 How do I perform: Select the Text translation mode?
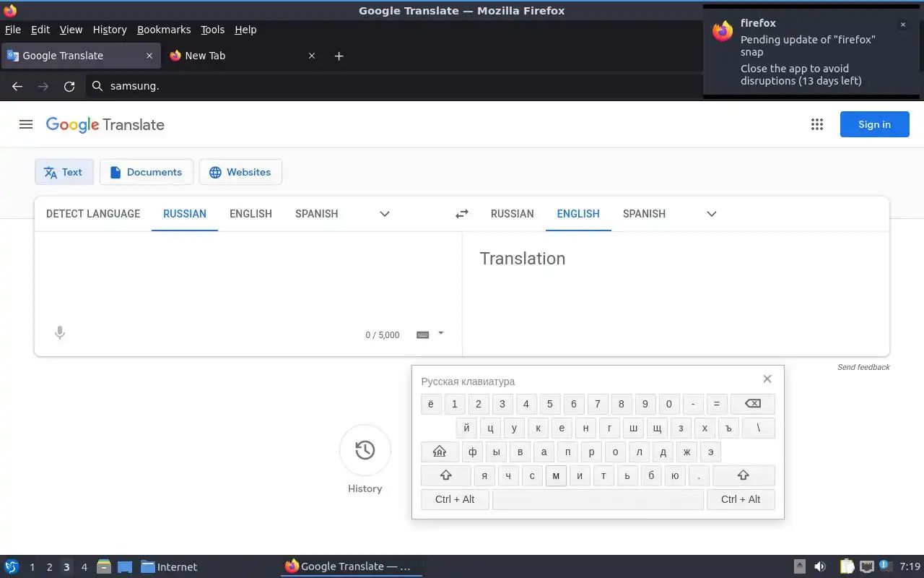click(64, 172)
